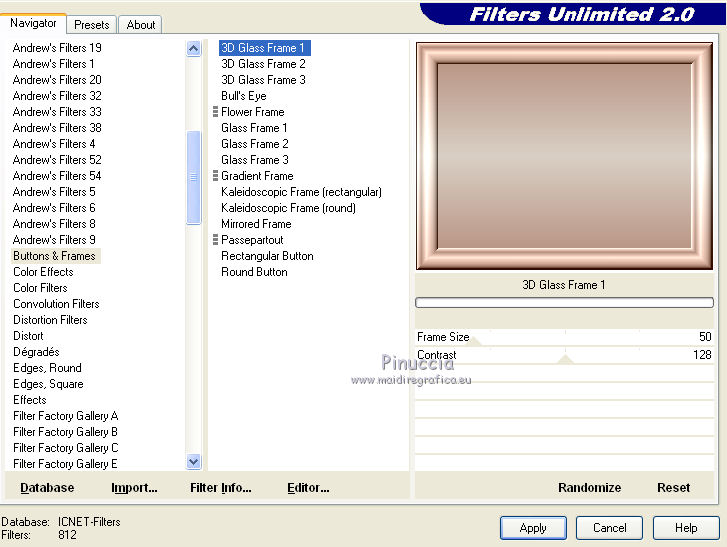The height and width of the screenshot is (547, 727).
Task: Click the Apply button
Action: [x=533, y=528]
